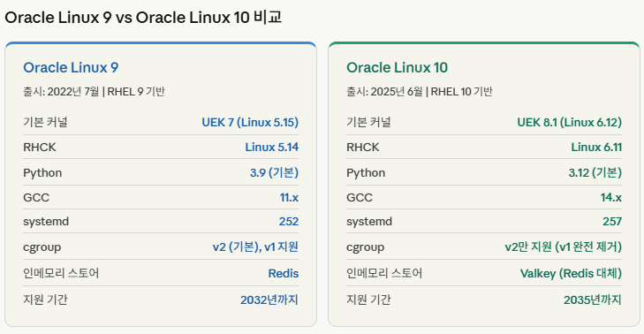Click the 'Oracle Linux 9 vs Oracle Linux 10 비교' title
The width and height of the screenshot is (644, 334).
(x=143, y=18)
